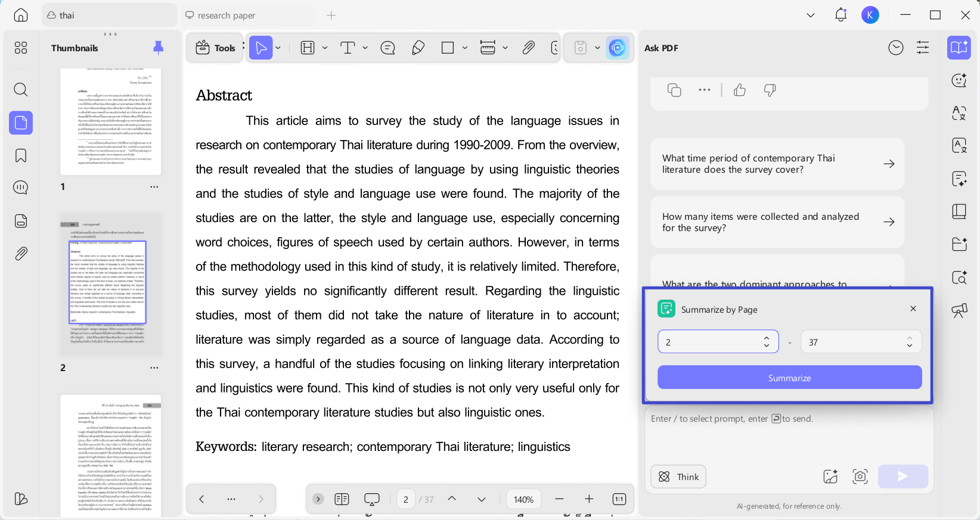This screenshot has height=520, width=980.
Task: Open Ask PDF chat history clock
Action: click(x=896, y=48)
